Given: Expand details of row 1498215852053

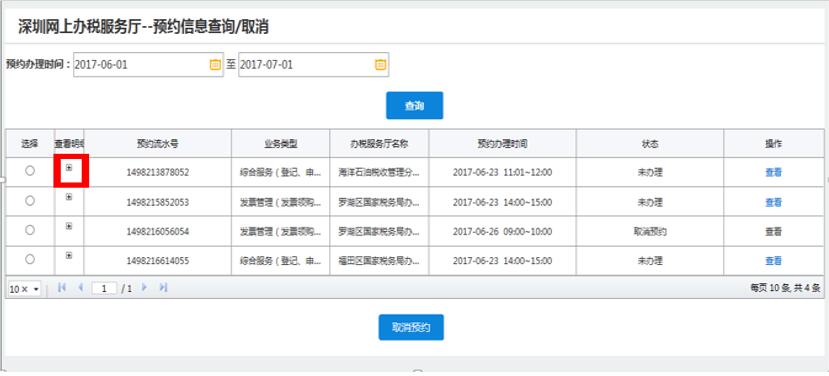Looking at the screenshot, I should click(69, 197).
